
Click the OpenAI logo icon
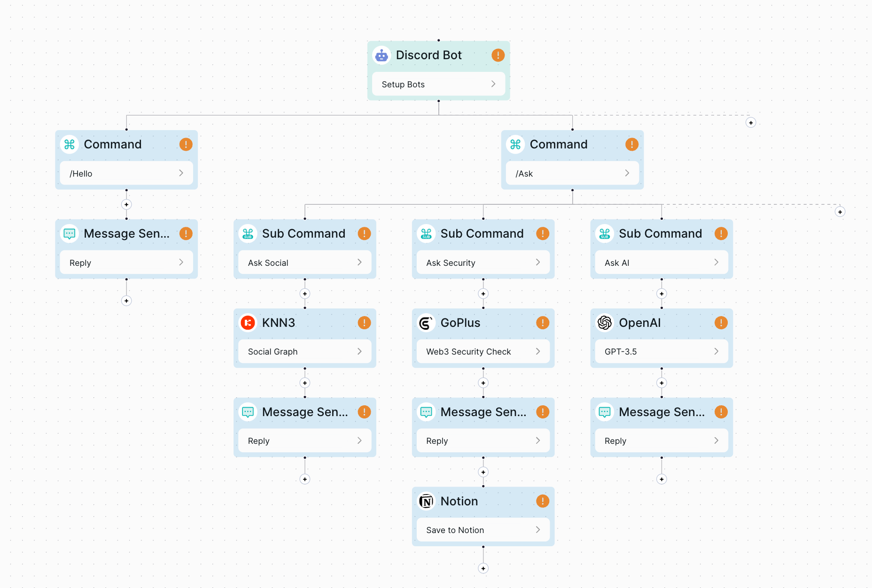click(x=605, y=323)
